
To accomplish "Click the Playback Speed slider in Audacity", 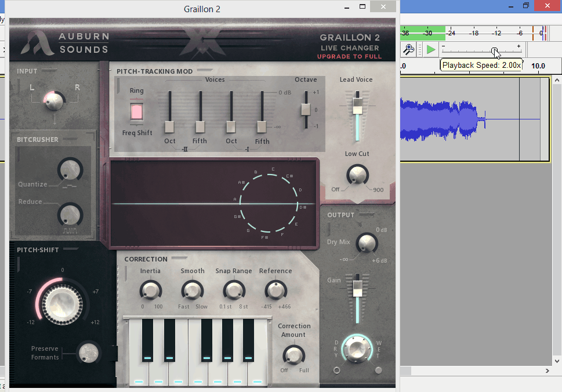I will click(482, 51).
